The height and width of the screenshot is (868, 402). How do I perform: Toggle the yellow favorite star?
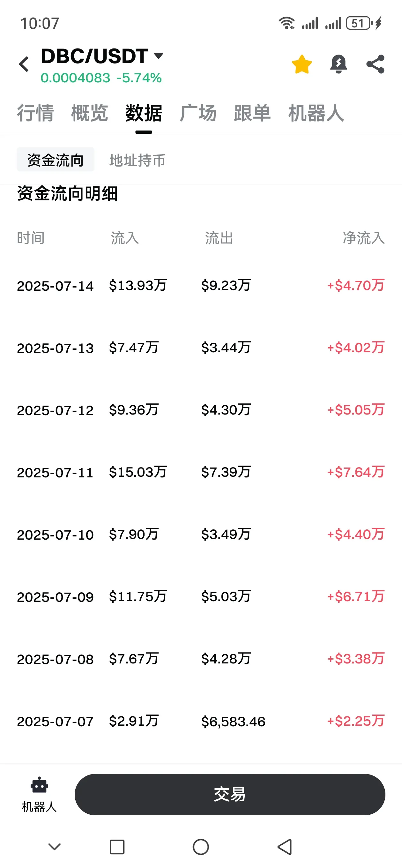point(301,64)
